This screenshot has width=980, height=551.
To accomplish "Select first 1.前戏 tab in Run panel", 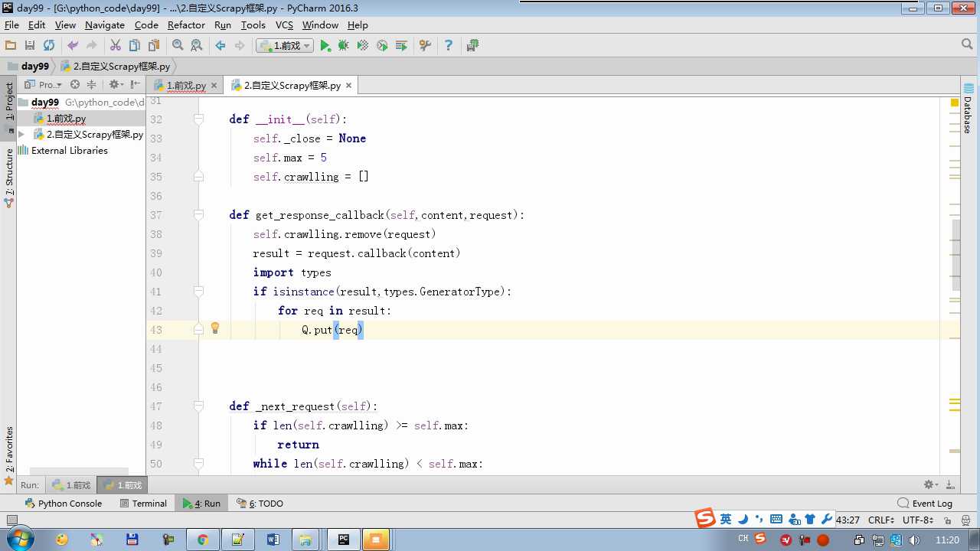I will [71, 485].
